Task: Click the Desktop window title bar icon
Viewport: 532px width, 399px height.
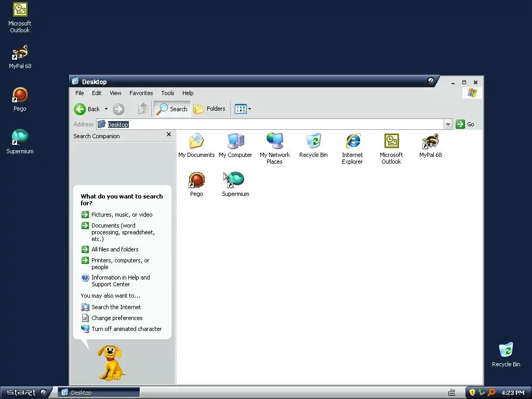Action: pos(75,82)
